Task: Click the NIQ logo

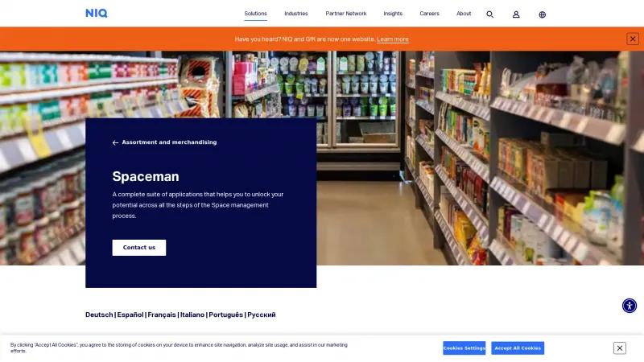Action: (x=97, y=13)
